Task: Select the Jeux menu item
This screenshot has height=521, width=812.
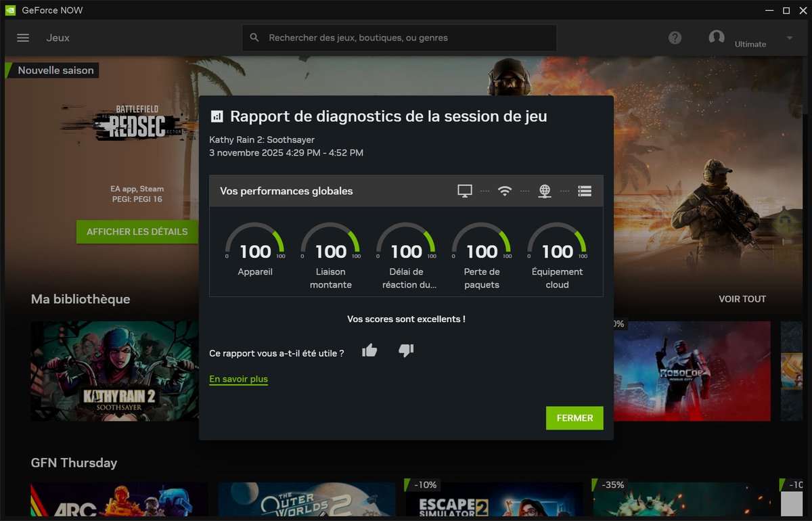Action: tap(58, 38)
